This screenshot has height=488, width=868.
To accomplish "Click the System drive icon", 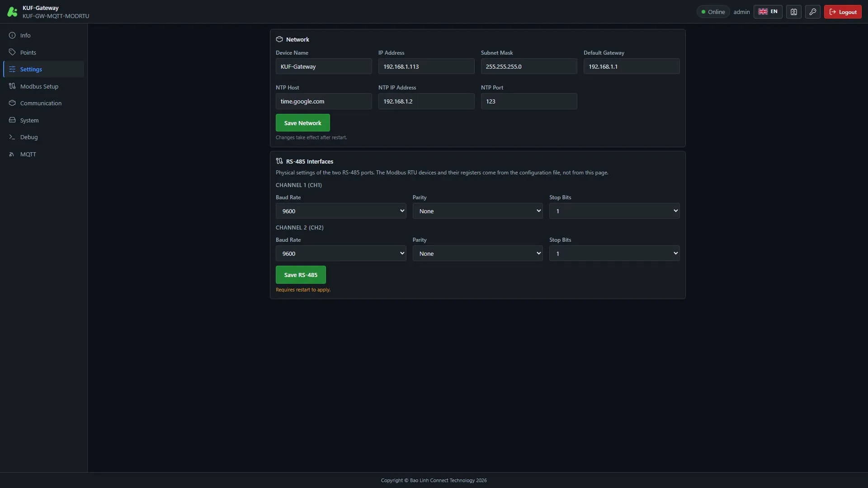I will click(12, 120).
